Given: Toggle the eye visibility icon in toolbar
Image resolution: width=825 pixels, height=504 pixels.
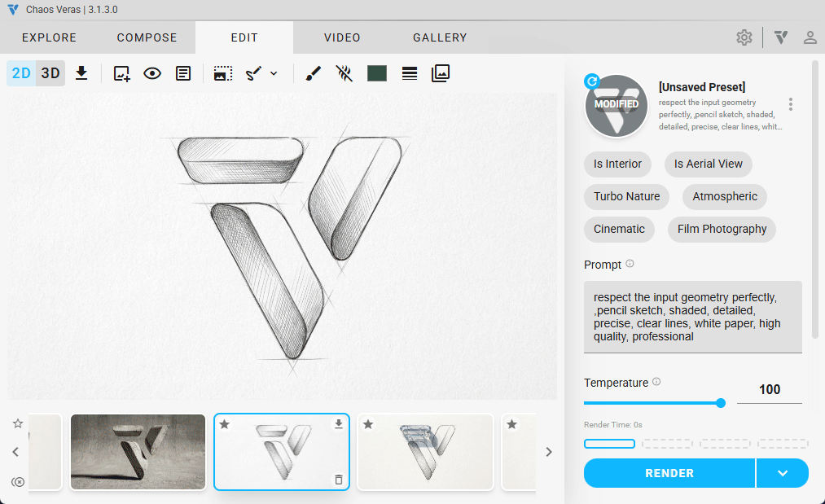Looking at the screenshot, I should 152,73.
